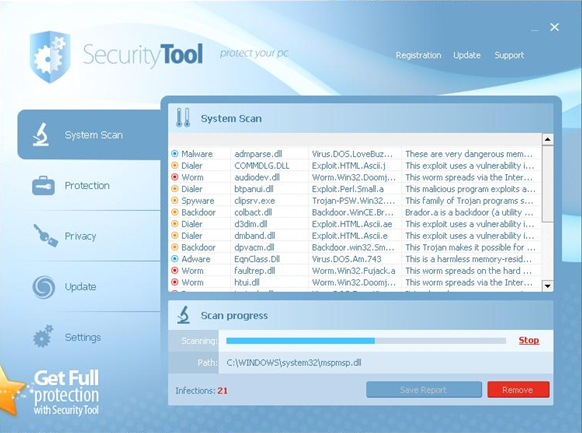Select the Exploit.HTML.Ascii.ae cell

pyautogui.click(x=352, y=224)
